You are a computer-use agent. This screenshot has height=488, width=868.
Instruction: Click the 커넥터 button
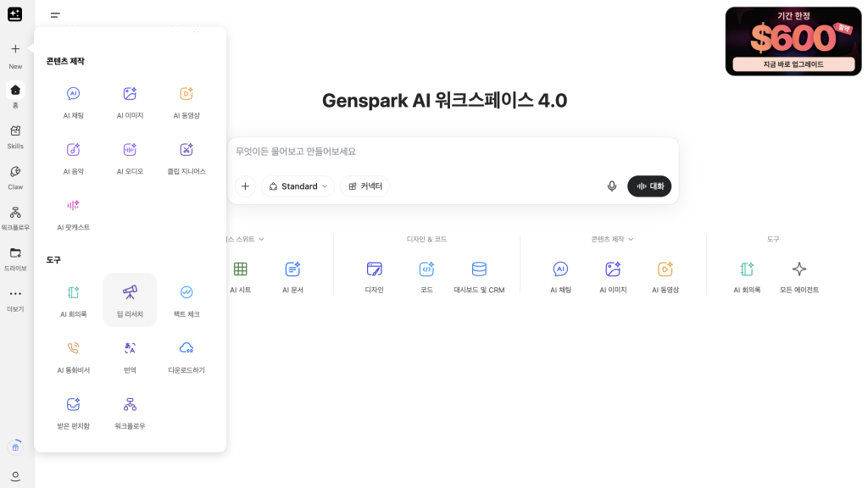point(364,186)
